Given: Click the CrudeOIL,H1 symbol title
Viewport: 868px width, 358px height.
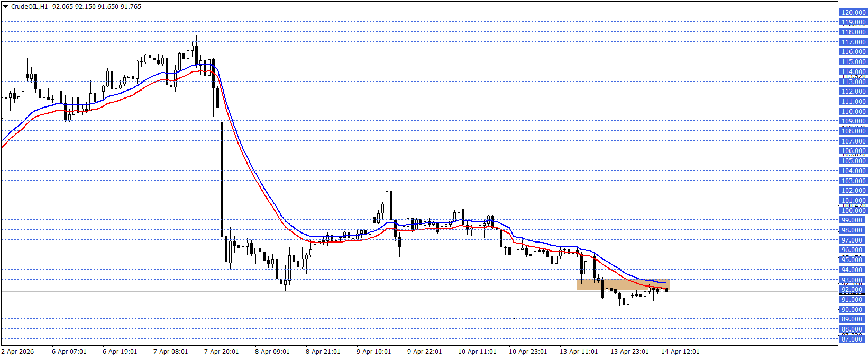Looking at the screenshot, I should pyautogui.click(x=29, y=7).
